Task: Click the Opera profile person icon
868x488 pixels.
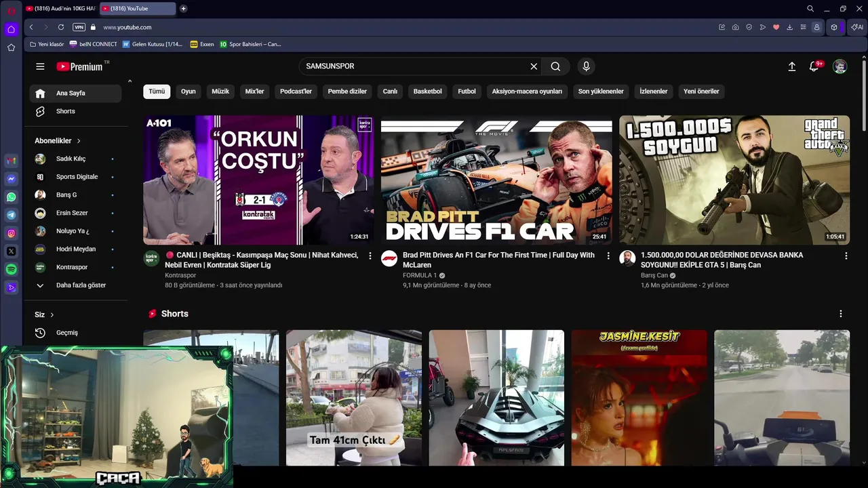Action: click(x=817, y=27)
